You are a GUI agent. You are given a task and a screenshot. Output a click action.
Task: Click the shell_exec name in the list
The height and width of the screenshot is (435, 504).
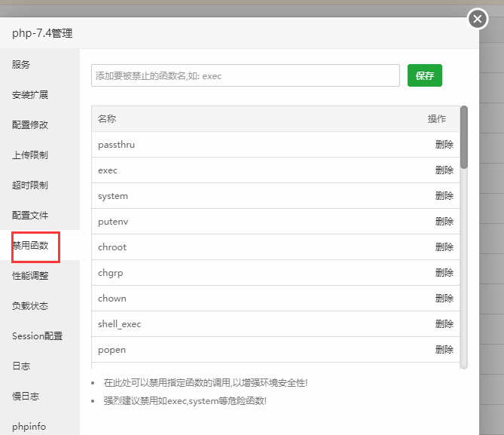[x=119, y=324]
